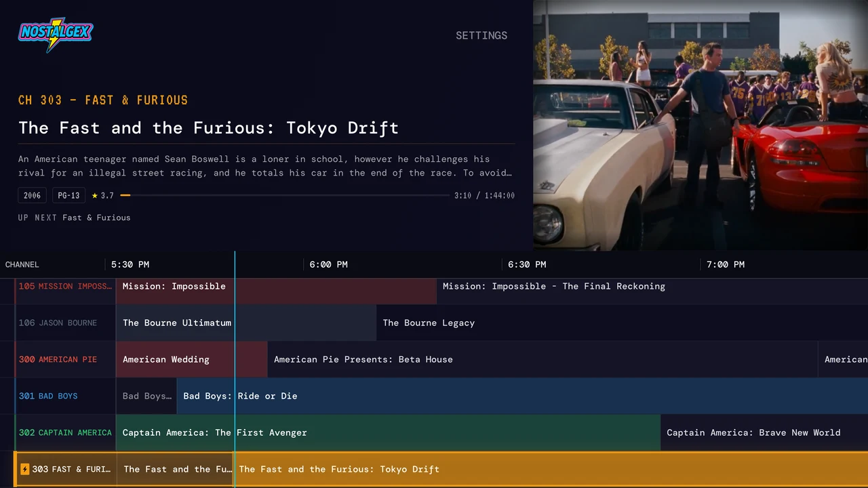The height and width of the screenshot is (488, 868).
Task: Select Captain America: Brave New World
Action: (x=764, y=432)
